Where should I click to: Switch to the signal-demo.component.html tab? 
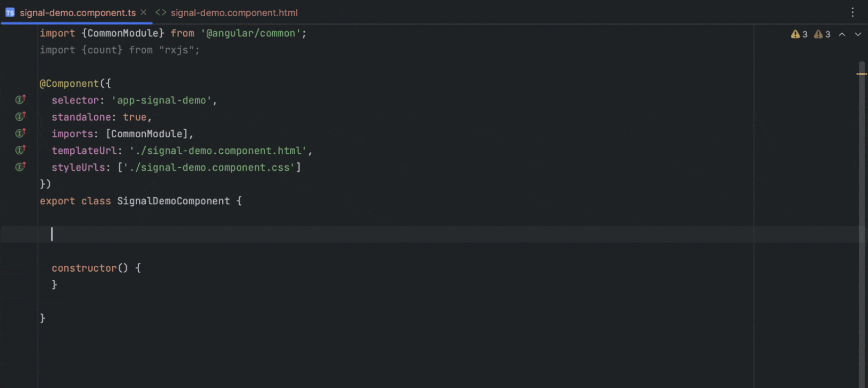coord(234,12)
